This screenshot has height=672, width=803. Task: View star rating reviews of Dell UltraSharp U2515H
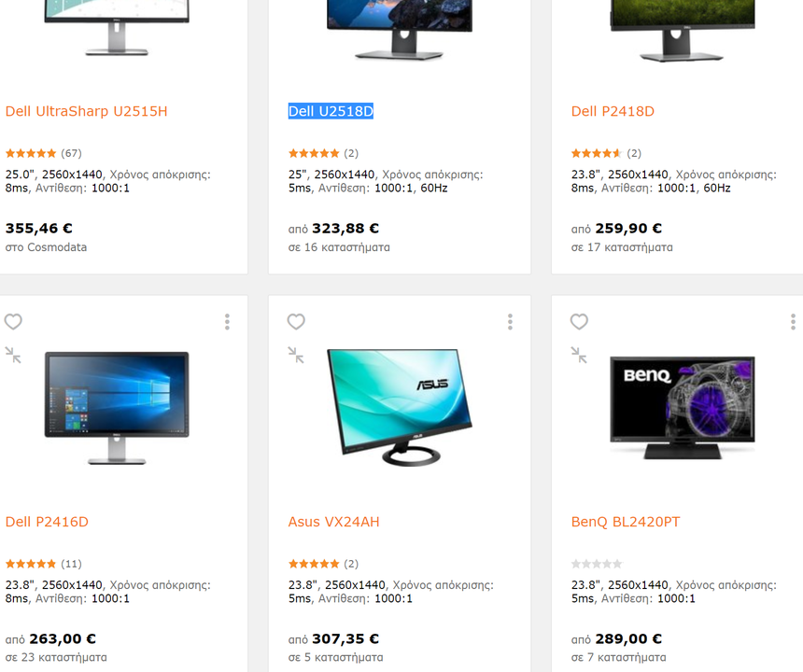click(x=44, y=153)
